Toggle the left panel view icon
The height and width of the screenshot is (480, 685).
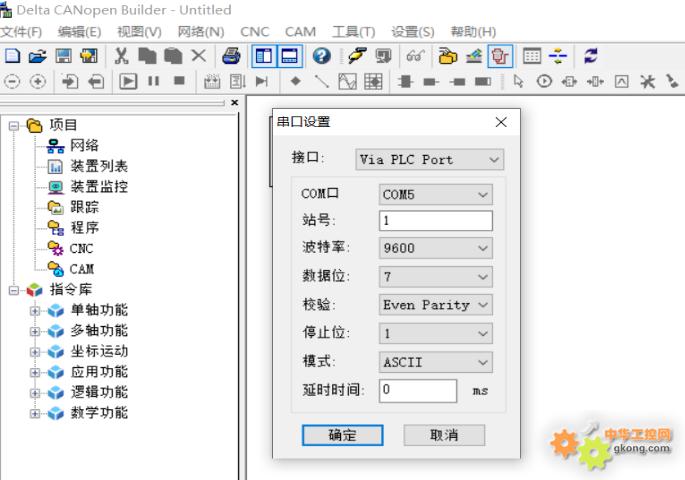click(x=264, y=56)
